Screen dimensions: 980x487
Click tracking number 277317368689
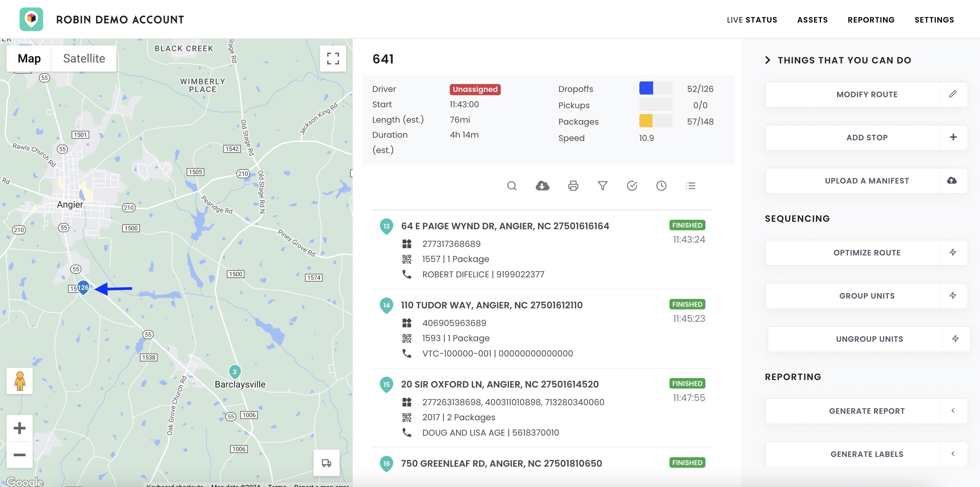pyautogui.click(x=451, y=244)
